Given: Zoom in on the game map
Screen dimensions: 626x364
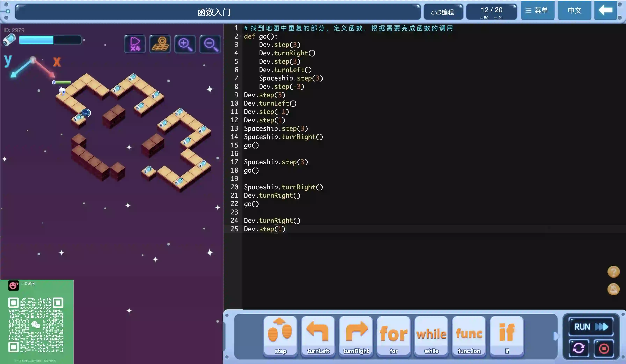Looking at the screenshot, I should (185, 44).
